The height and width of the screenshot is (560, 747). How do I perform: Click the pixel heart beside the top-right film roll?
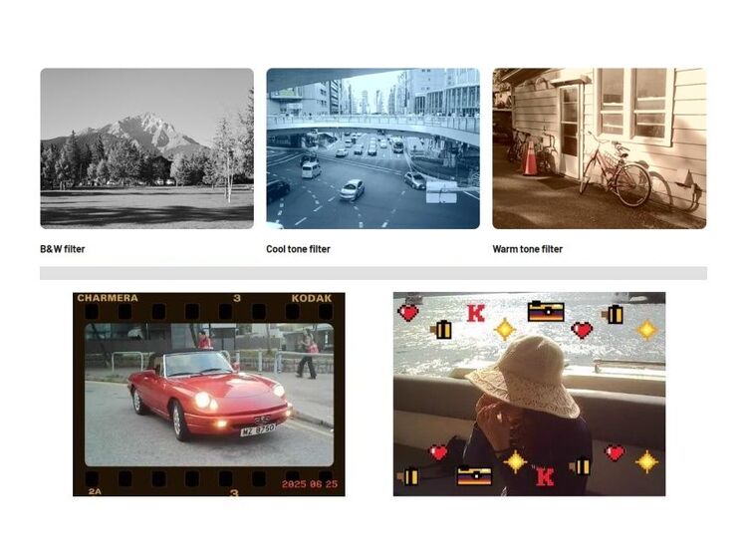tap(582, 329)
